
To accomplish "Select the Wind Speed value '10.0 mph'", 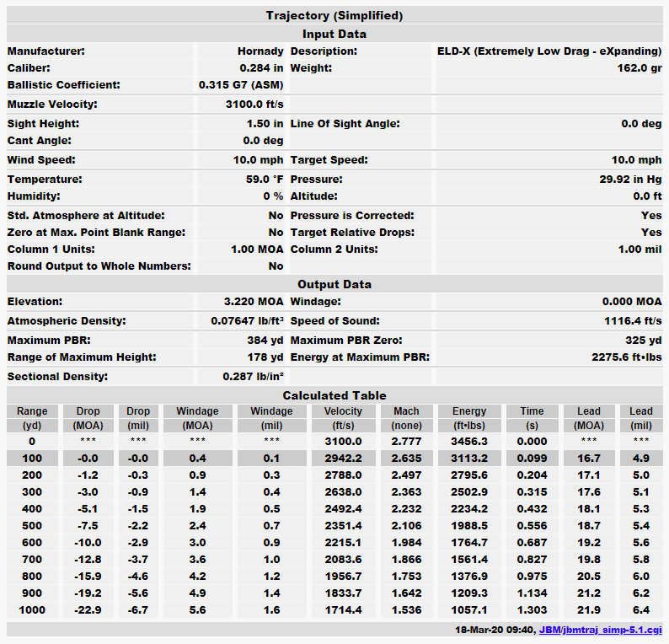I will coord(258,160).
